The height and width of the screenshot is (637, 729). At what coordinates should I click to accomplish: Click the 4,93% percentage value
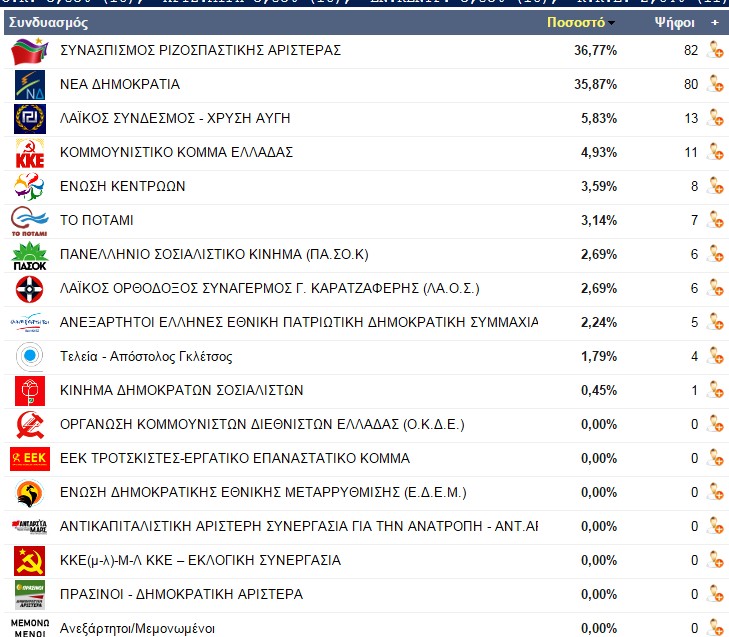pyautogui.click(x=599, y=152)
